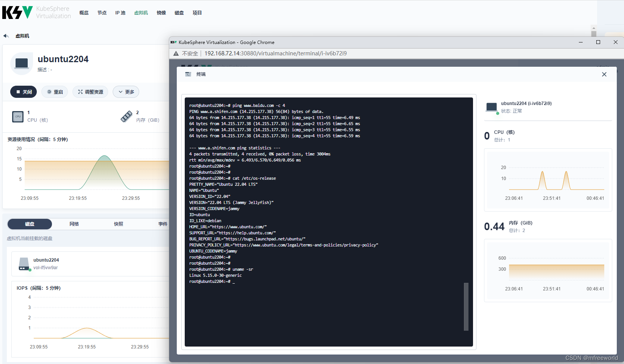
Task: Open the 概览 menu item
Action: tap(84, 13)
